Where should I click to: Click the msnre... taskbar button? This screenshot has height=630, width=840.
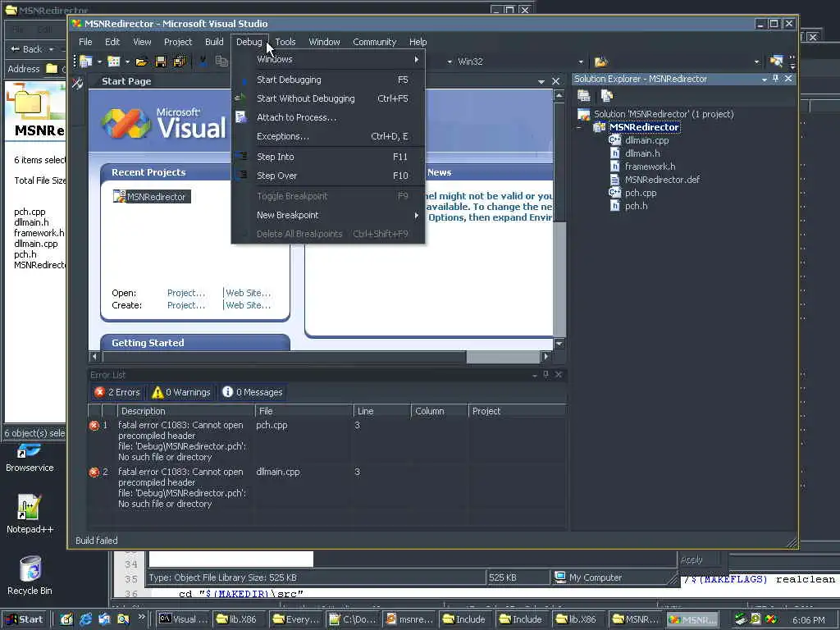410,619
